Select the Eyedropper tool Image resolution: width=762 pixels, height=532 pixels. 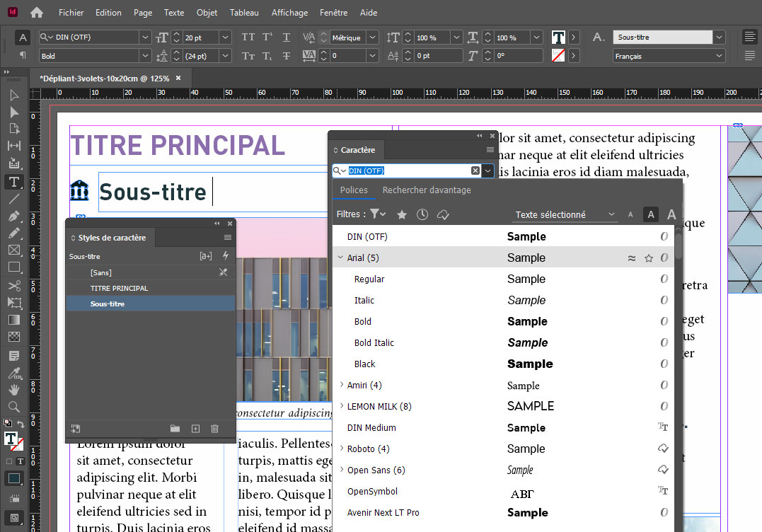14,373
